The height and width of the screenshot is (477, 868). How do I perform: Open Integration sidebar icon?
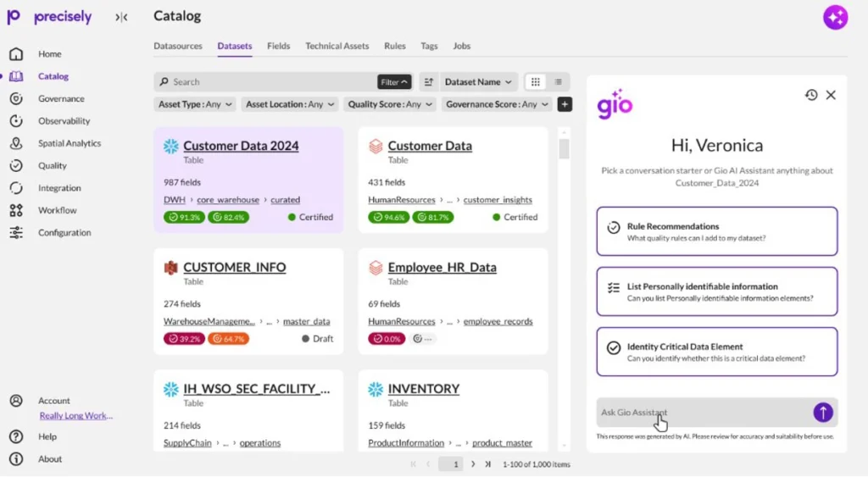16,188
